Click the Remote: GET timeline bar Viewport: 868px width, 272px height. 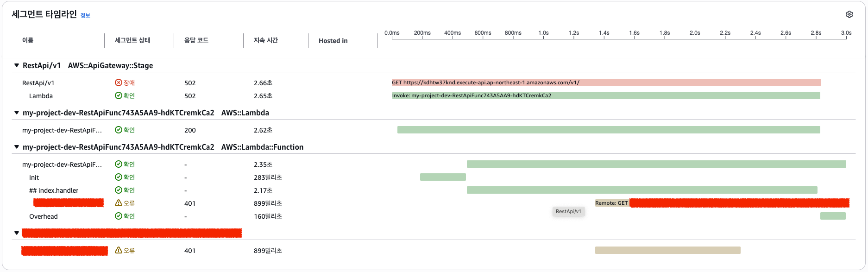[722, 203]
